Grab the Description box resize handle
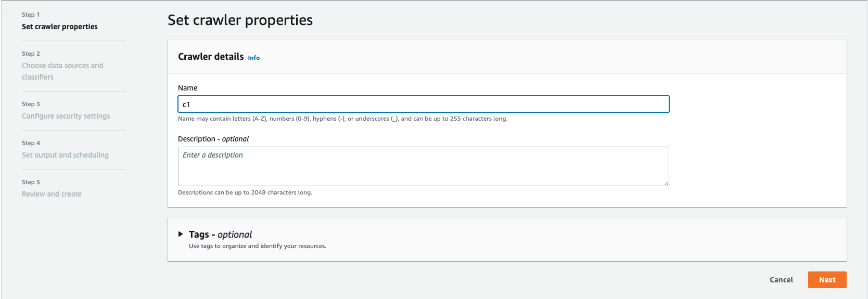The width and height of the screenshot is (868, 299). (666, 183)
